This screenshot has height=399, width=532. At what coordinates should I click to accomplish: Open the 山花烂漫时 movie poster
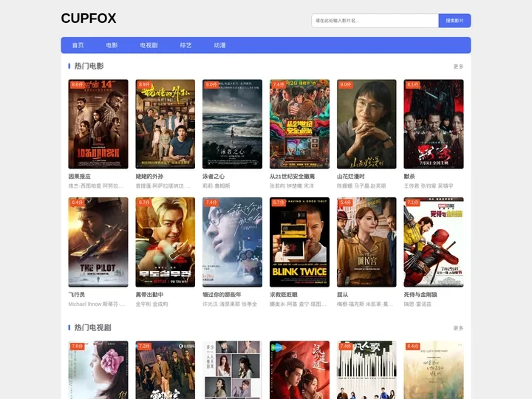(366, 124)
